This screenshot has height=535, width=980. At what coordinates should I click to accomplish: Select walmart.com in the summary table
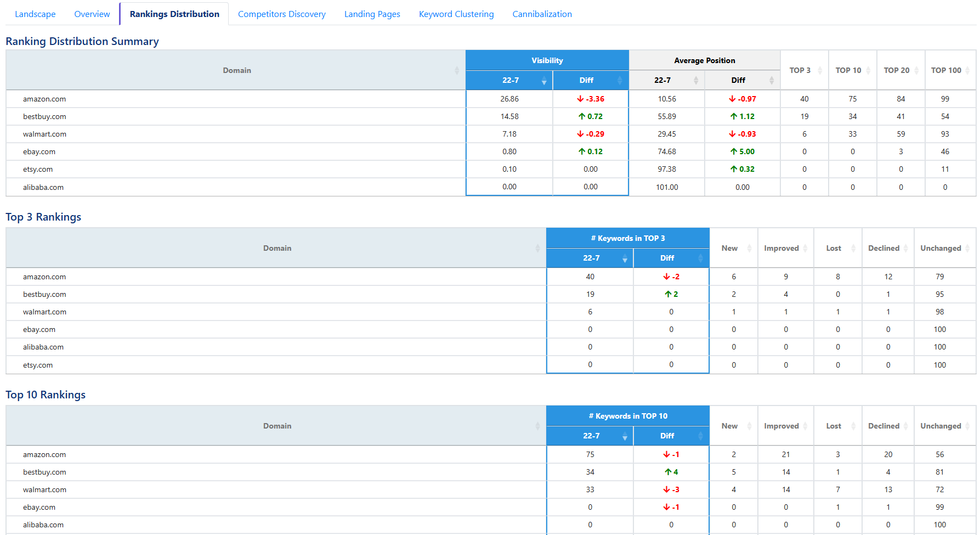(44, 134)
